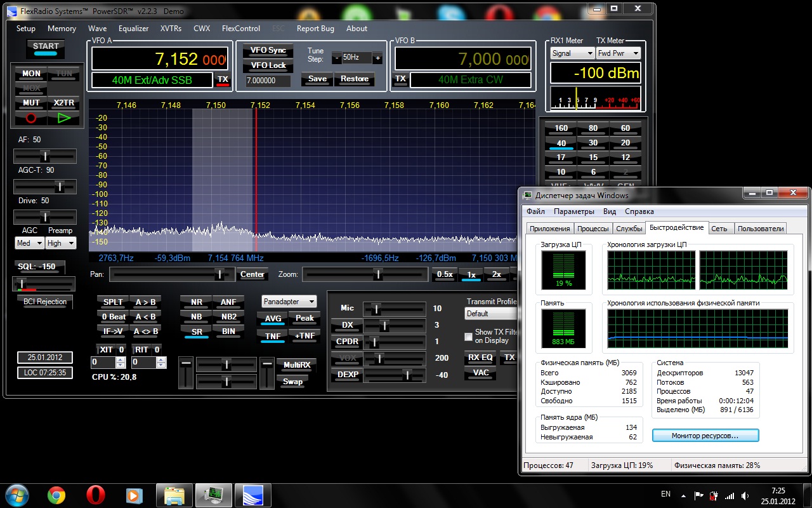Image resolution: width=812 pixels, height=508 pixels.
Task: Adjust the Drive power slider
Action: 45,217
